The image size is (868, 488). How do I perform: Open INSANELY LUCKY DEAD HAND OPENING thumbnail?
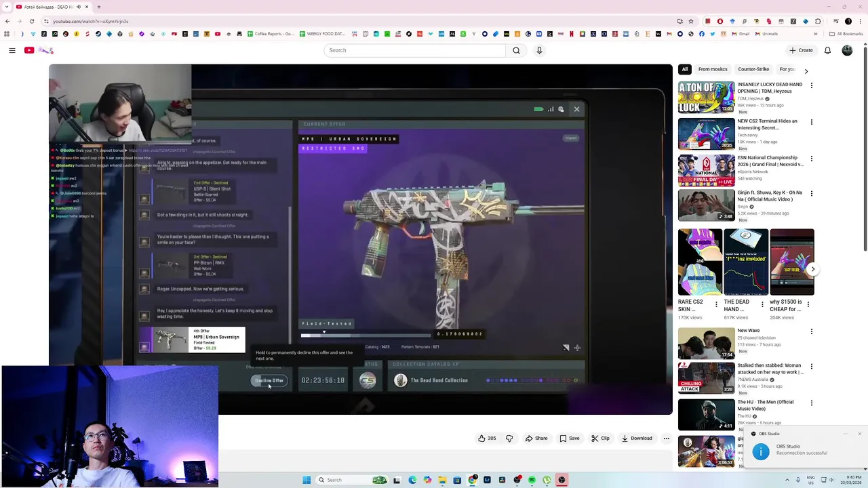pos(706,97)
